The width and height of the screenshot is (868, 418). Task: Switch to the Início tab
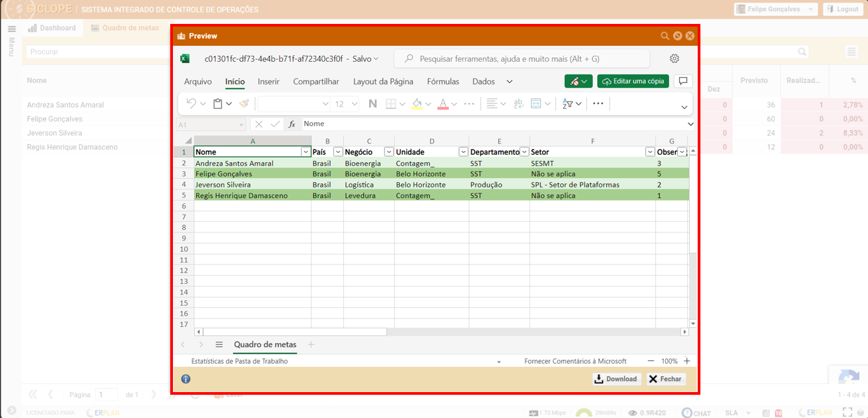click(x=235, y=82)
